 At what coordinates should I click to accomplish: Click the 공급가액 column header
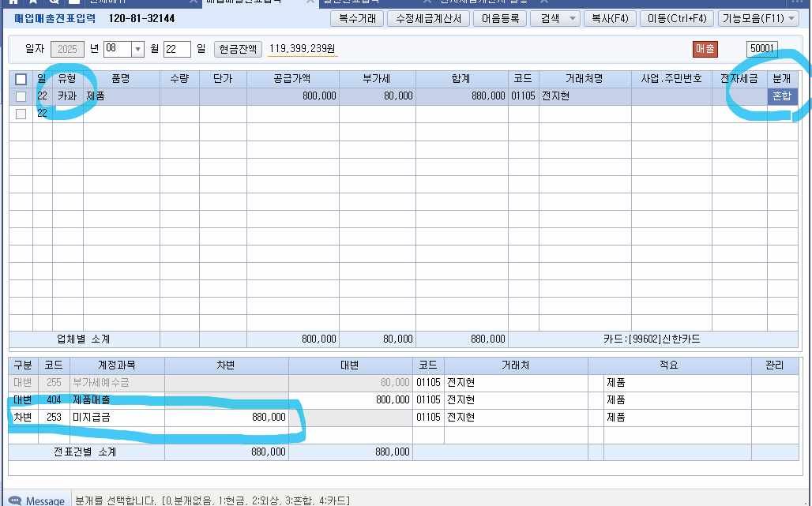pyautogui.click(x=292, y=79)
